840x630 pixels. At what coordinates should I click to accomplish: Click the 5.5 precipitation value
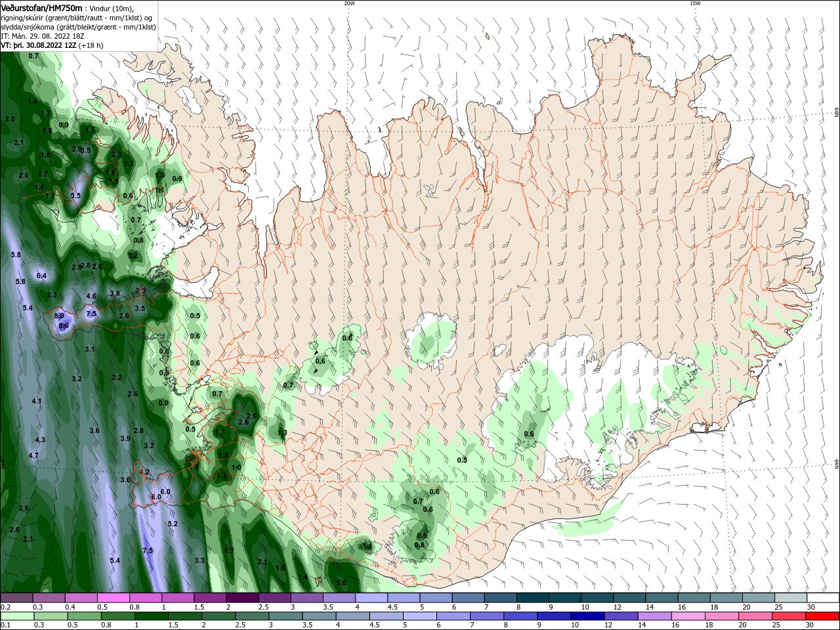[x=75, y=196]
